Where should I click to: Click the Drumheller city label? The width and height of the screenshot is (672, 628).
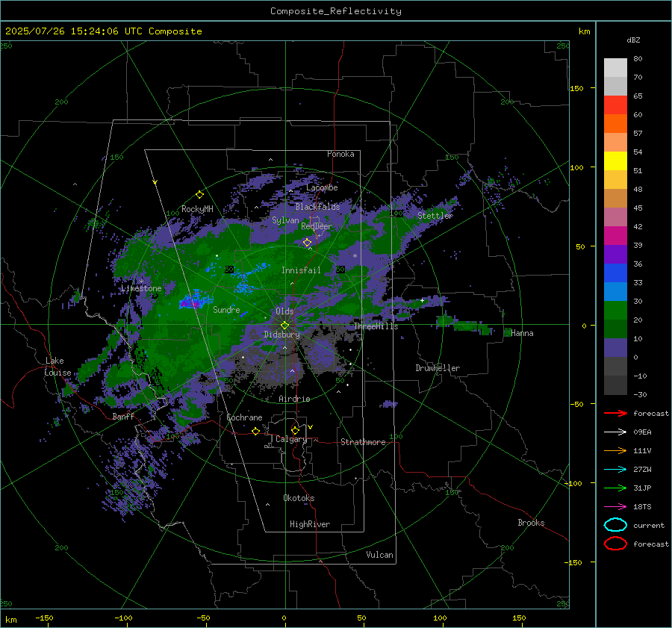438,368
